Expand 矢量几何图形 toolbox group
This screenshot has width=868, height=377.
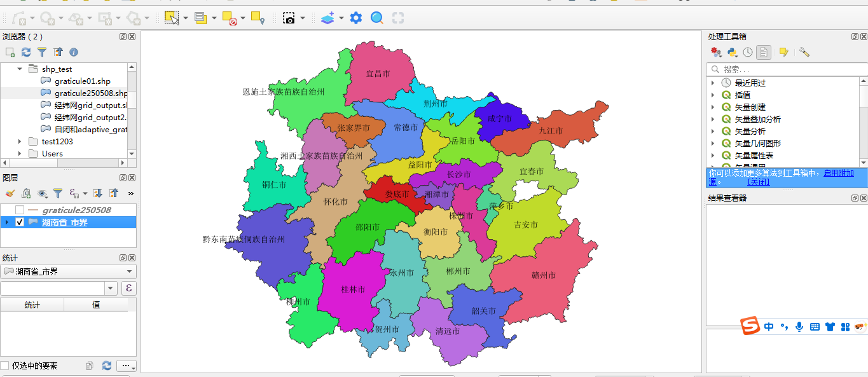[713, 143]
